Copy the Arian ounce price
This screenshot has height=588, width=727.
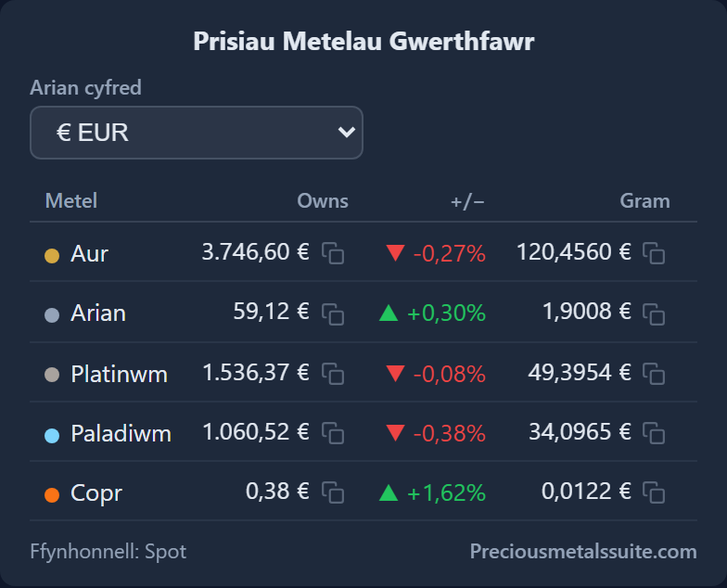(333, 313)
